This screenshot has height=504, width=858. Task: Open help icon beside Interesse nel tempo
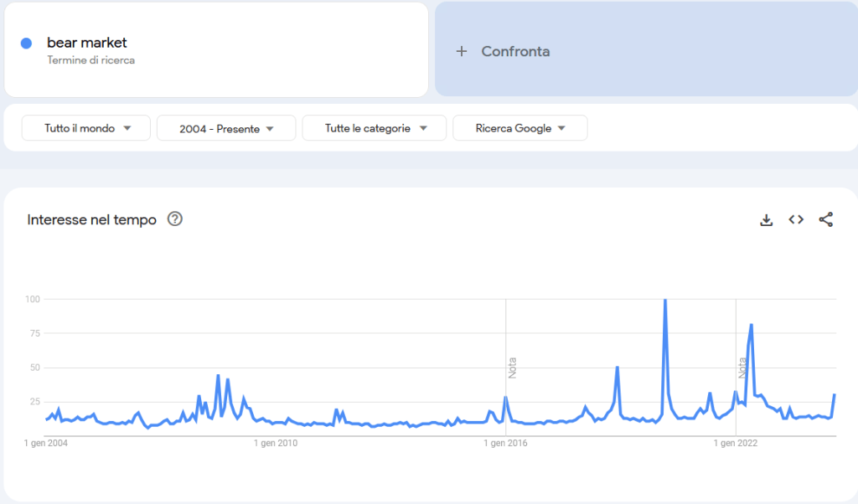click(174, 219)
